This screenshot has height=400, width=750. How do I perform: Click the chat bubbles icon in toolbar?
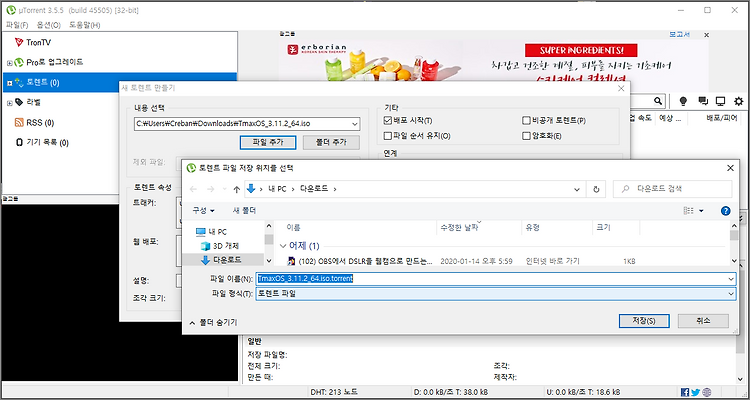[x=703, y=101]
